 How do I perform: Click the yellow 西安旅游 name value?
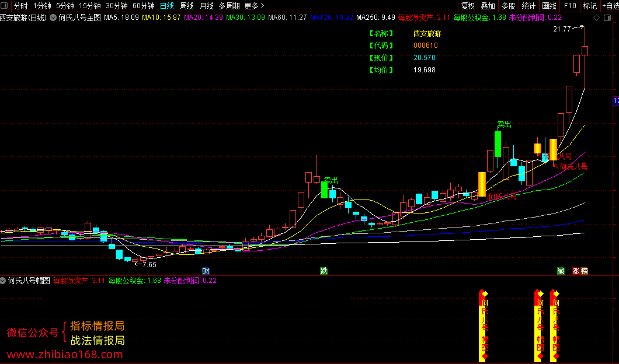pos(427,33)
